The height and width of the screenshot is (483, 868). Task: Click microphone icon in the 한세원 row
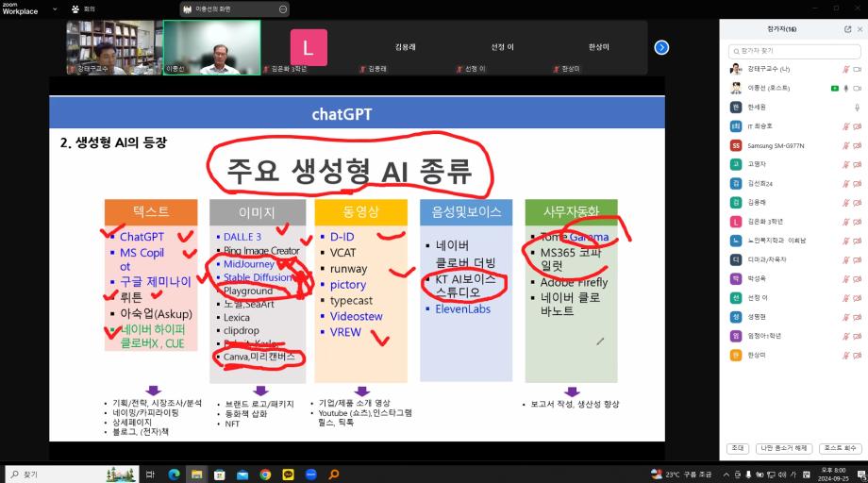pyautogui.click(x=857, y=108)
